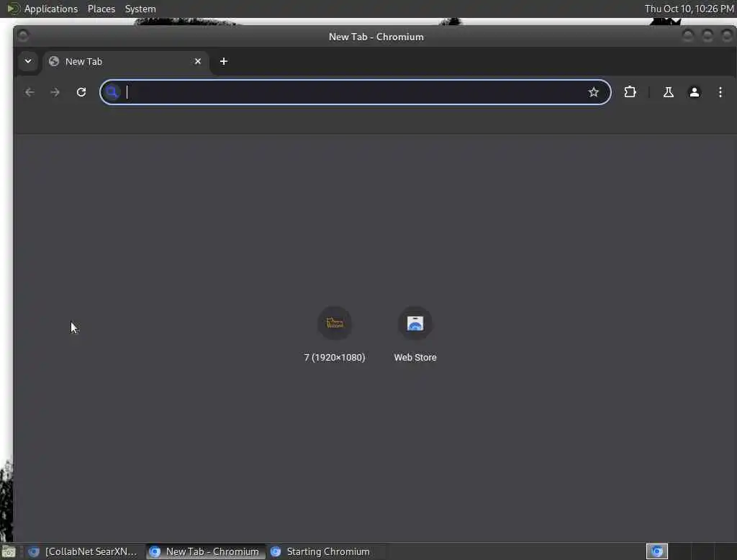Reload the current page

pos(81,92)
